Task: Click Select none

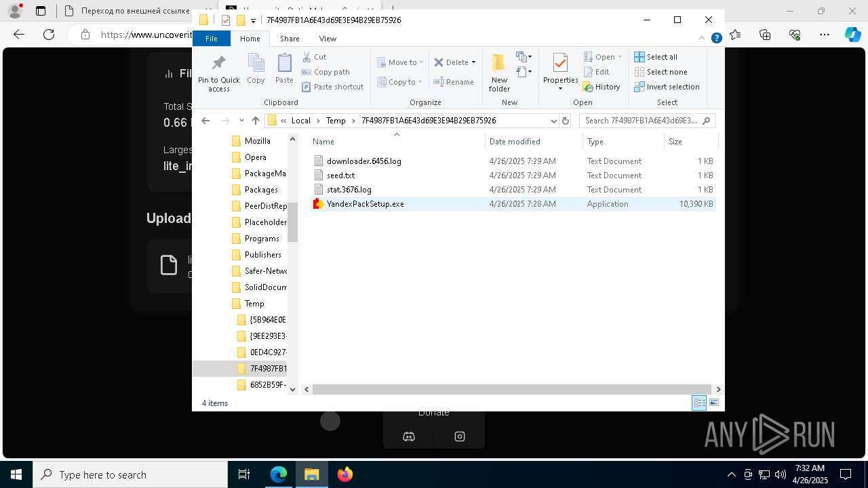Action: point(660,72)
